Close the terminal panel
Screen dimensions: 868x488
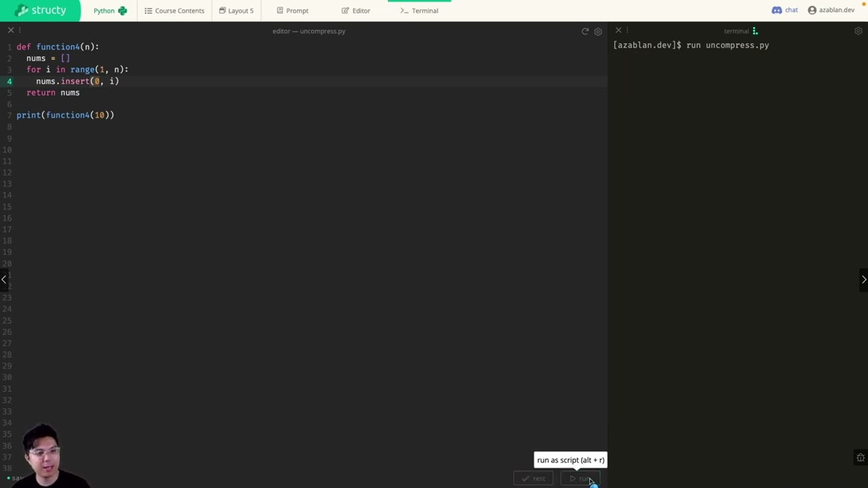click(x=618, y=30)
